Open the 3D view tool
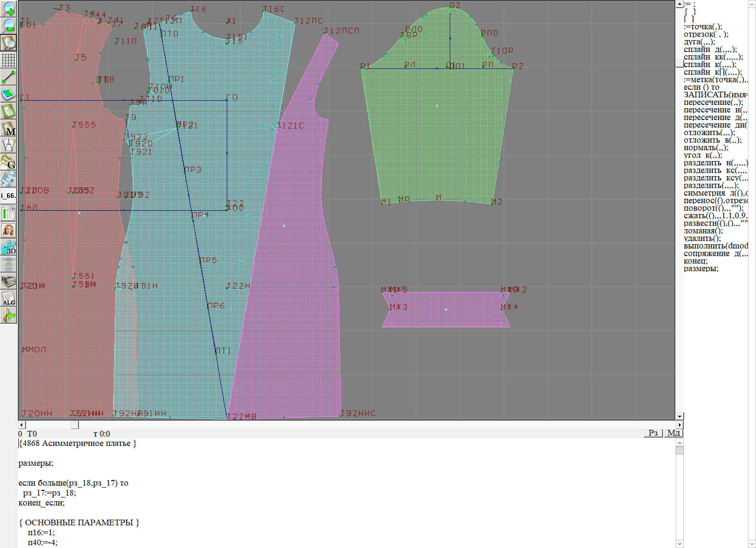 [x=9, y=247]
